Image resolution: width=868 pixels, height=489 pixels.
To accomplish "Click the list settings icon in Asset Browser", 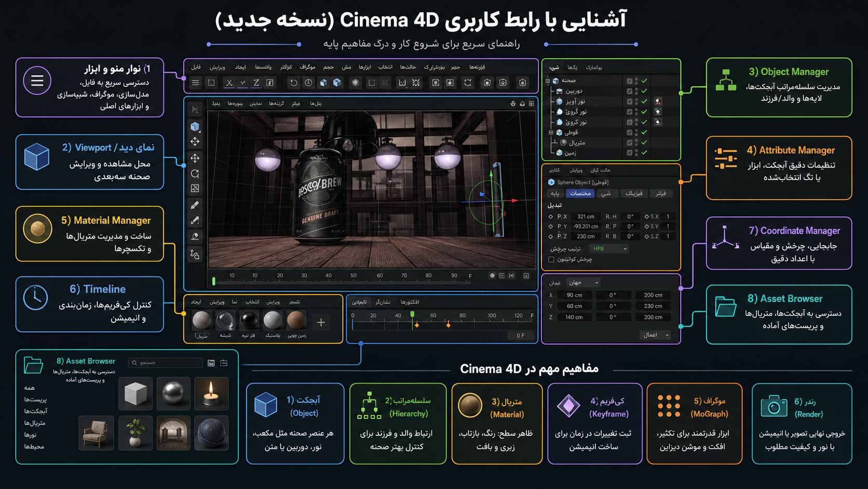I will click(x=224, y=363).
